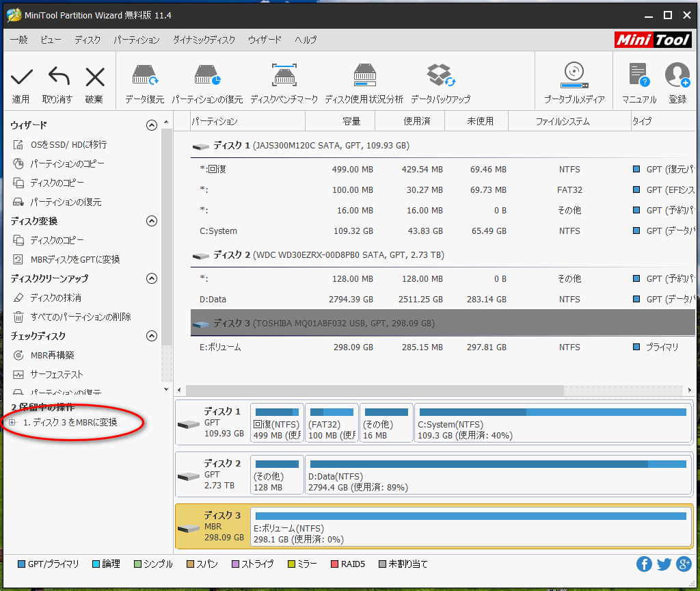
Task: Expand pending operation ディスク 3 をMBRに変換
Action: click(12, 423)
